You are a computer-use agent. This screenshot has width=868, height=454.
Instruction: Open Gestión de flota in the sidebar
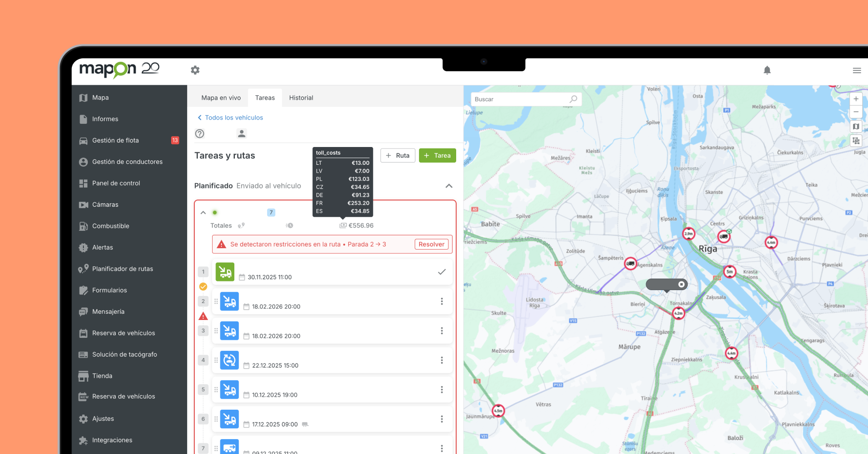129,140
